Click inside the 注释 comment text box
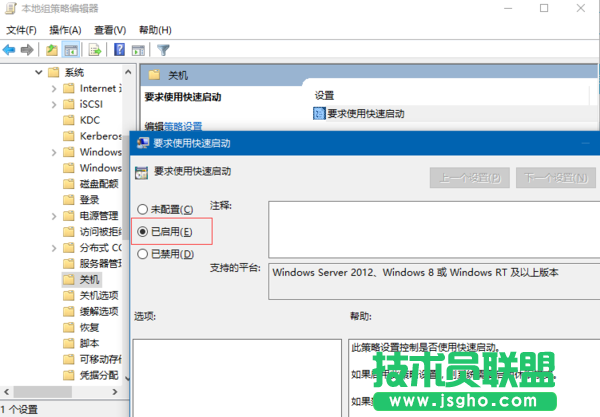The image size is (600, 417). tap(430, 229)
